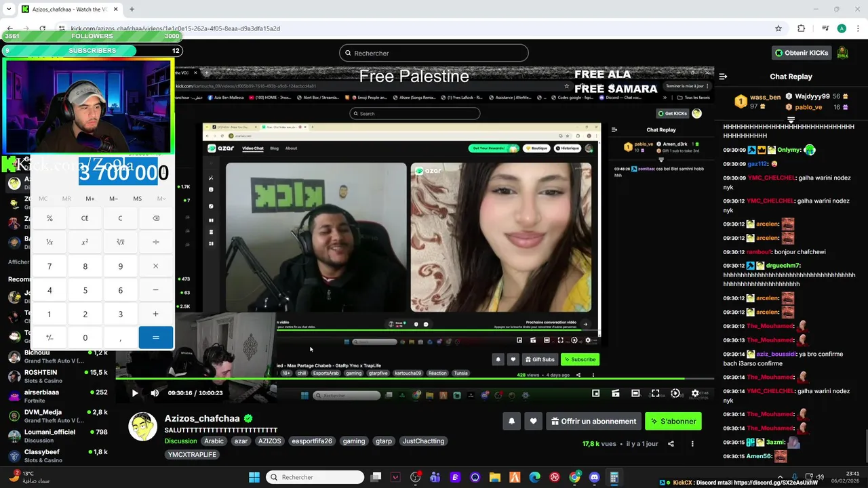Screen dimensions: 868x488
Task: Click taskbar Rechercher search box
Action: pos(315,477)
